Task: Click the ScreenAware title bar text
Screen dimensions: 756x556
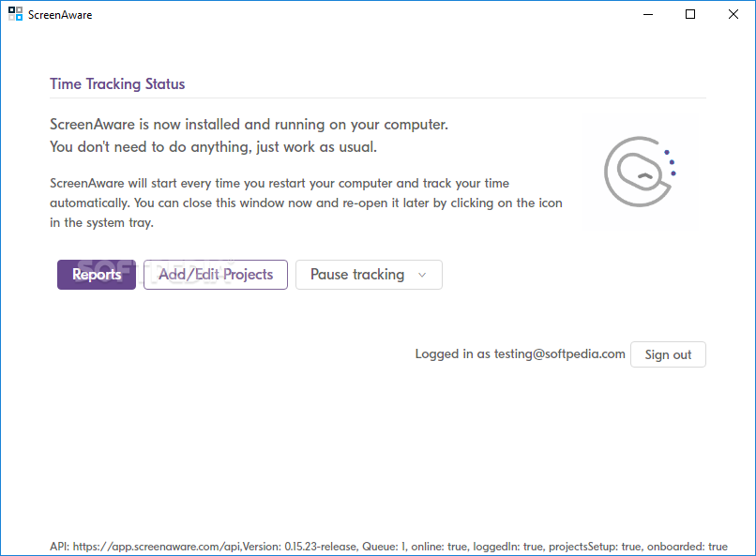Action: 60,15
